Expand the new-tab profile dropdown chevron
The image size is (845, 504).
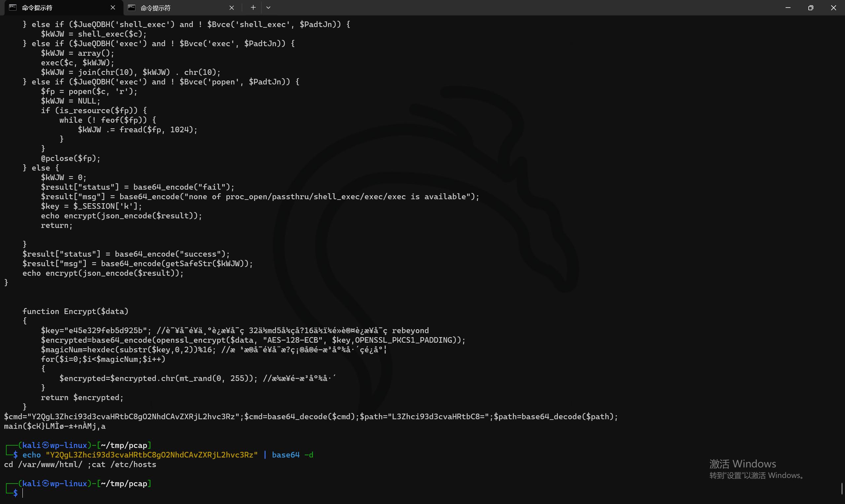(x=268, y=8)
